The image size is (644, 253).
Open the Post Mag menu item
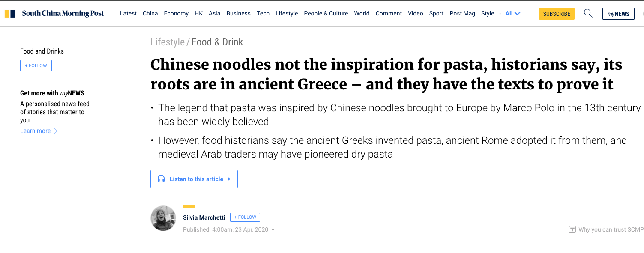tap(462, 13)
